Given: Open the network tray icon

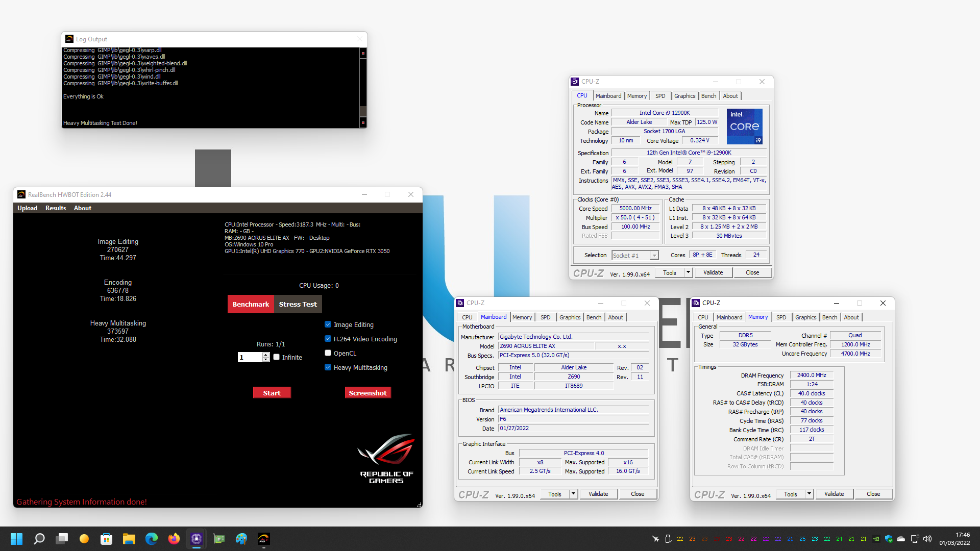Looking at the screenshot, I should 915,539.
